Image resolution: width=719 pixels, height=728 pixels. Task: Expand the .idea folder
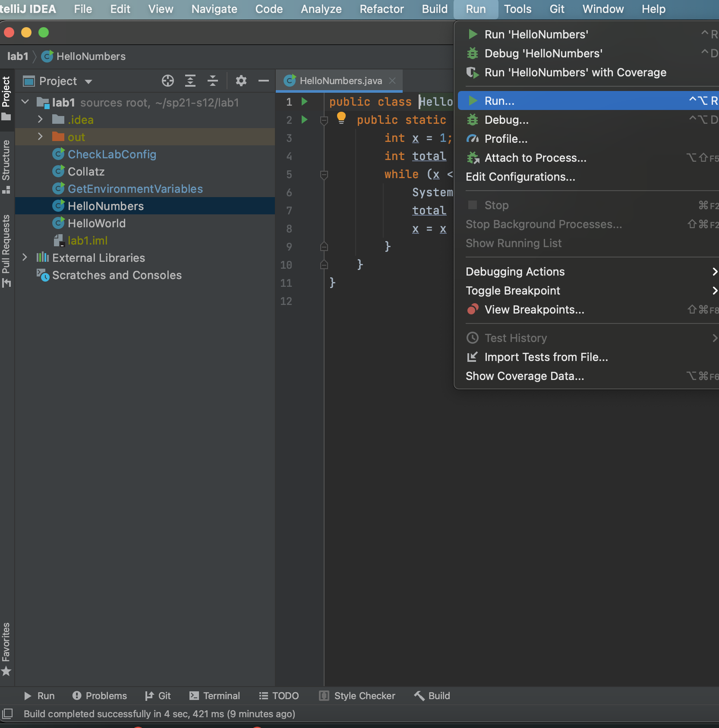40,119
